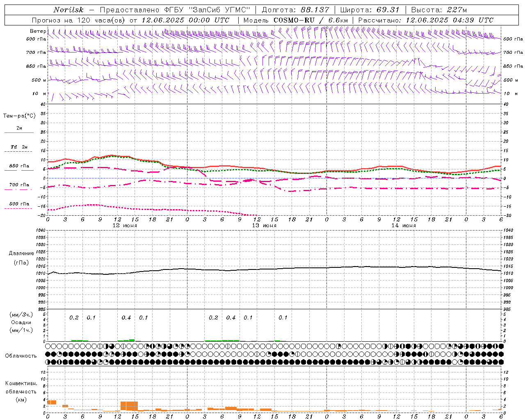Click the "1040" label on the left pressure axis
Viewport: 525px width, 420px height.
[40, 231]
